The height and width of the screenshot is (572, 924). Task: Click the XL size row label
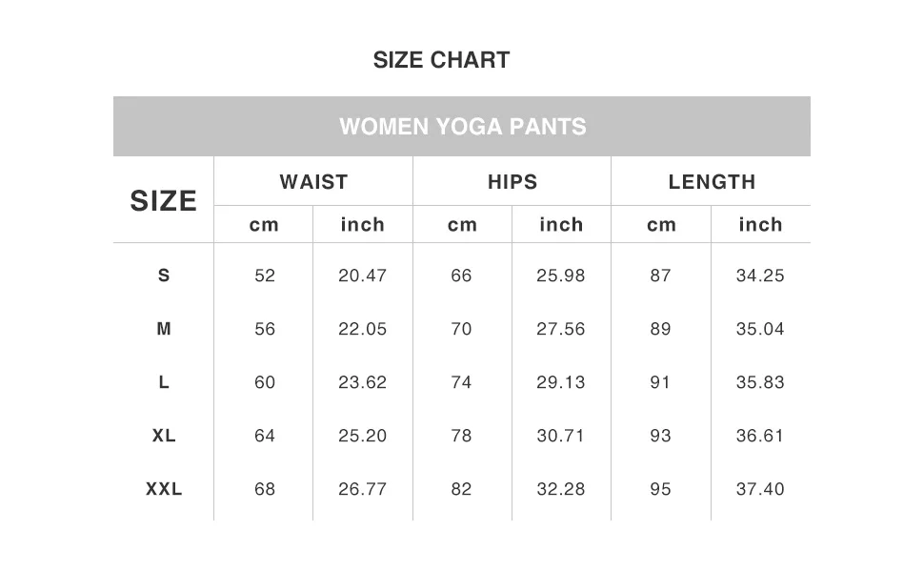pyautogui.click(x=164, y=436)
